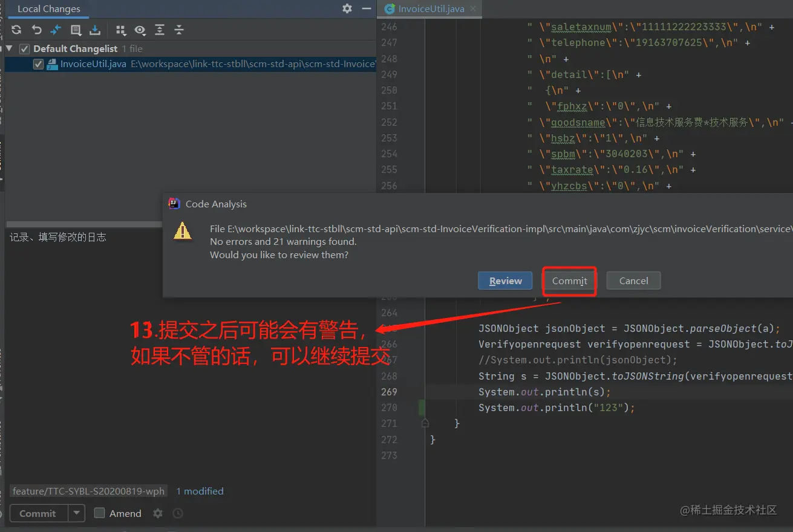
Task: Open the Changelists toolbar icon
Action: click(x=76, y=30)
